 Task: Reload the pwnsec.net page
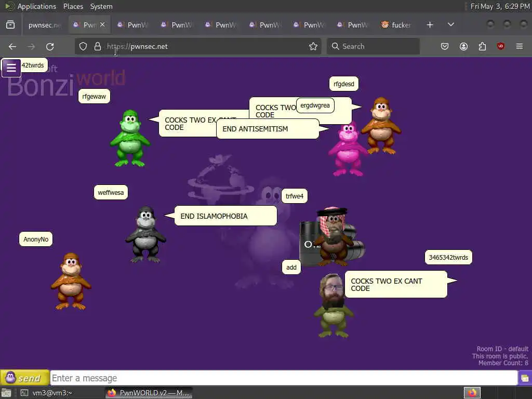[x=50, y=46]
